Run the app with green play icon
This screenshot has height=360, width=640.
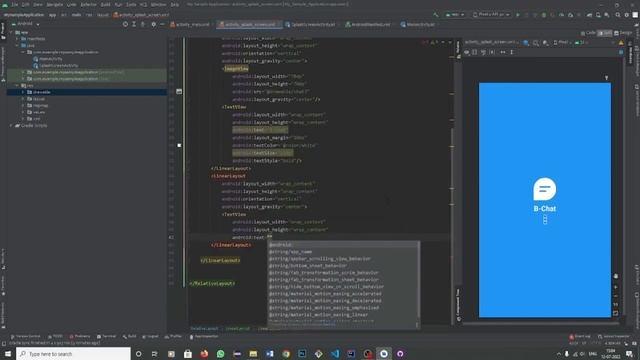pyautogui.click(x=518, y=15)
